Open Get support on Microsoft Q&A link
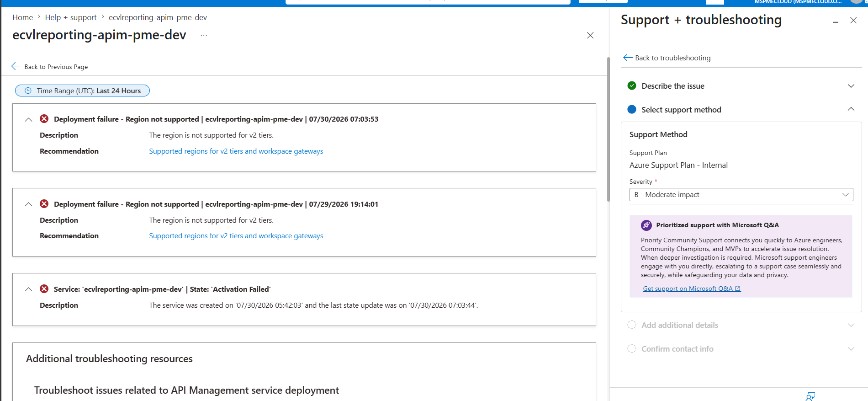The image size is (868, 401). (x=692, y=289)
